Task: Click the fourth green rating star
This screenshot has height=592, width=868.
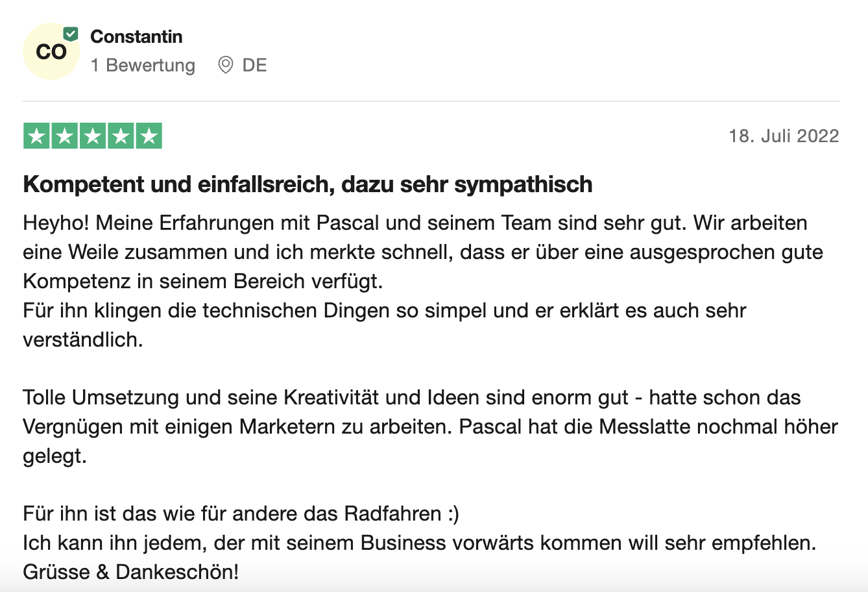Action: [x=121, y=136]
